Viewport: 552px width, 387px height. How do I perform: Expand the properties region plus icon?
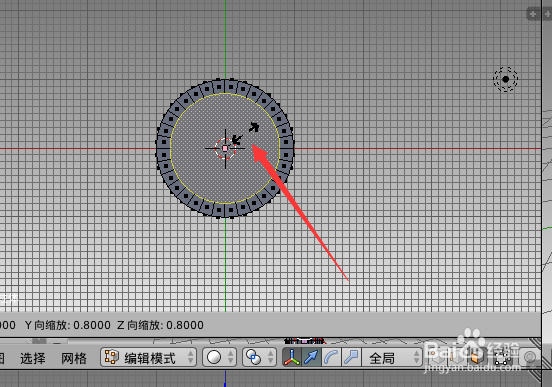coord(533,14)
